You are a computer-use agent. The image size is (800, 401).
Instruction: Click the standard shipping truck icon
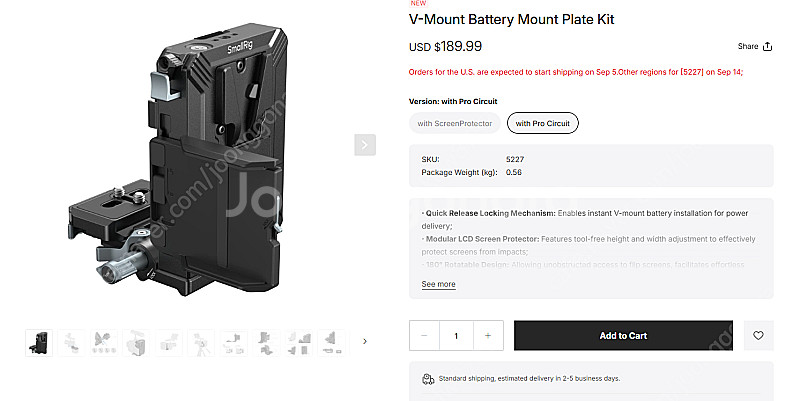point(429,379)
